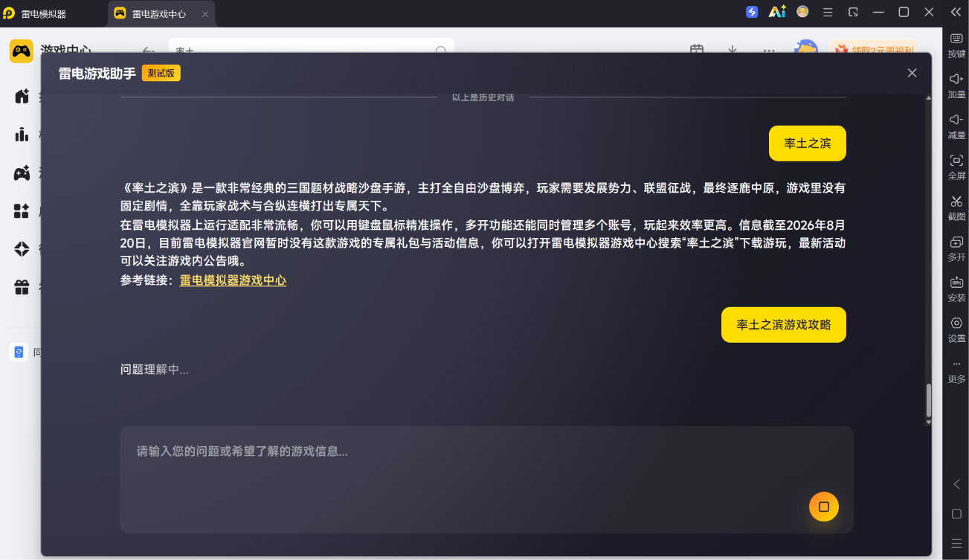Click the gamepad icon in the game center sidebar
This screenshot has height=560, width=969.
click(x=22, y=173)
